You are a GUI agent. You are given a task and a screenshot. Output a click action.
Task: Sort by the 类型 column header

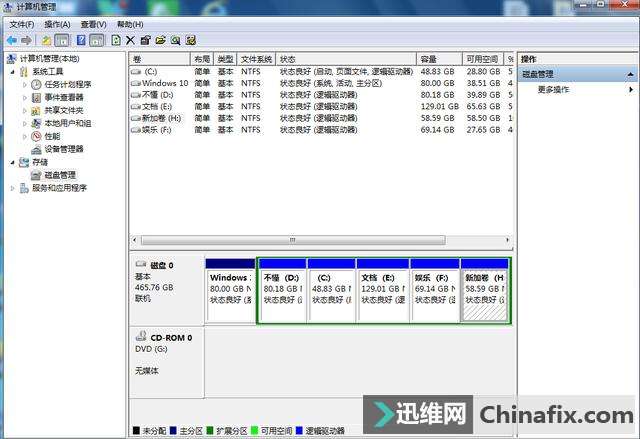(225, 59)
